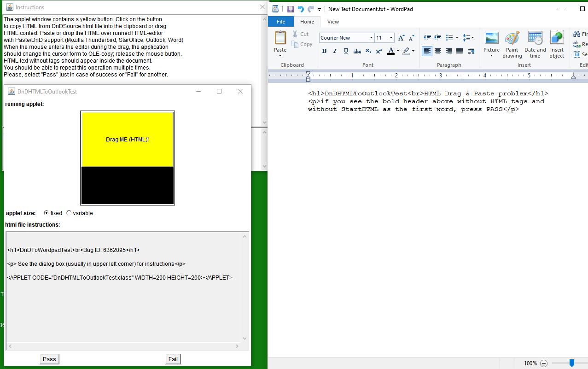
Task: Open the Courier New font family dropdown
Action: point(371,38)
